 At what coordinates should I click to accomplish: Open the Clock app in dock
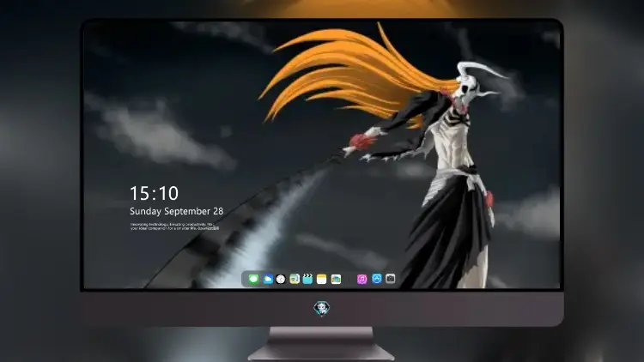(x=281, y=279)
